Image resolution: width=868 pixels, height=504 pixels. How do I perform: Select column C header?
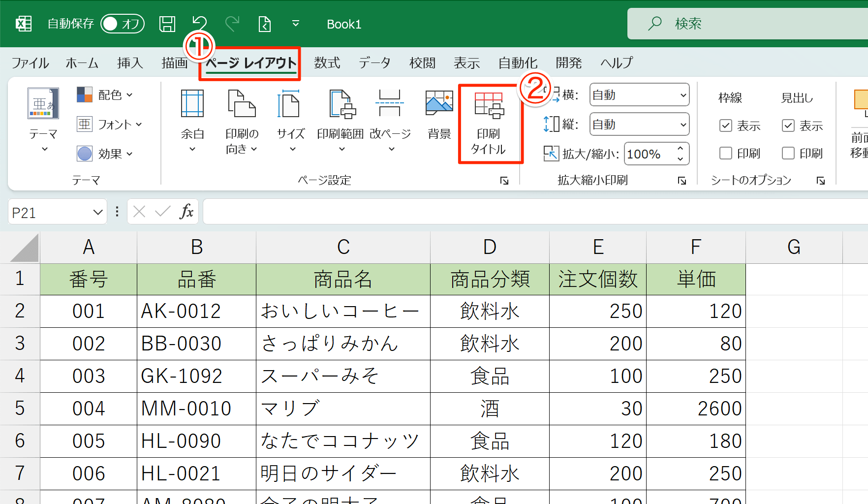343,247
